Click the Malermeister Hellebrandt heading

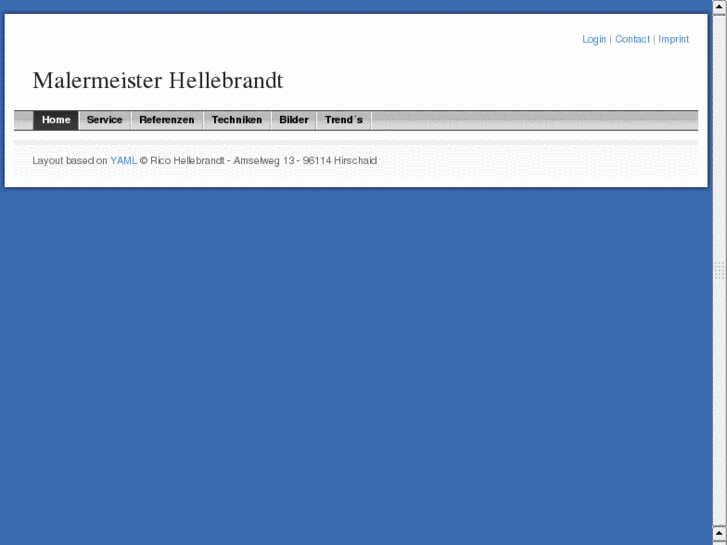click(x=158, y=81)
